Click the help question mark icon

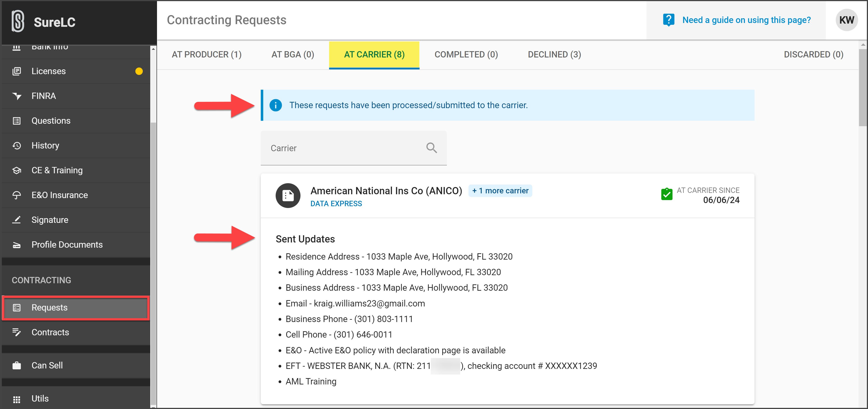click(669, 20)
